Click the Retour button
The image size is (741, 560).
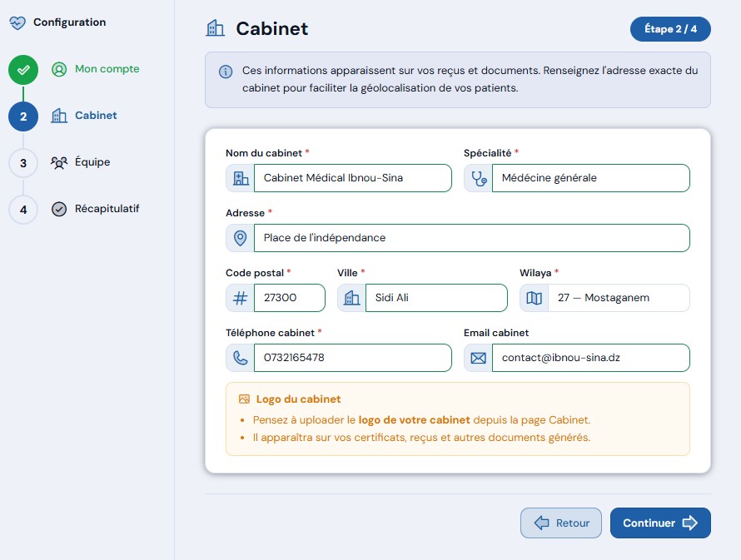tap(561, 523)
